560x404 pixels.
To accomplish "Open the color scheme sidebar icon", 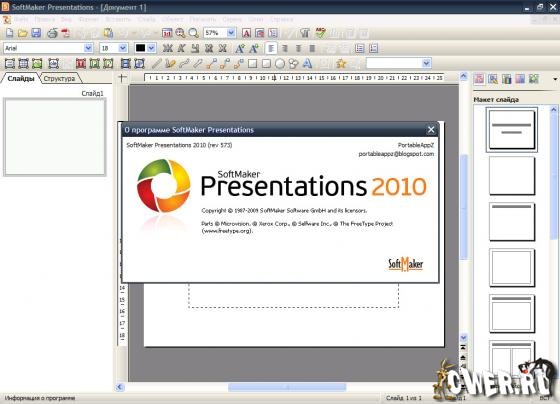I will tap(506, 79).
